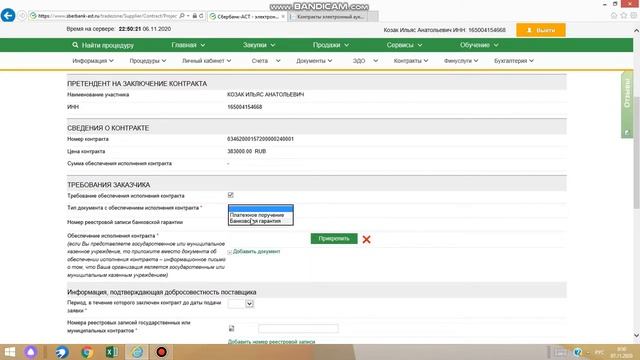Open the Bandicam recorder taskbar icon
This screenshot has width=640, height=360.
[162, 352]
